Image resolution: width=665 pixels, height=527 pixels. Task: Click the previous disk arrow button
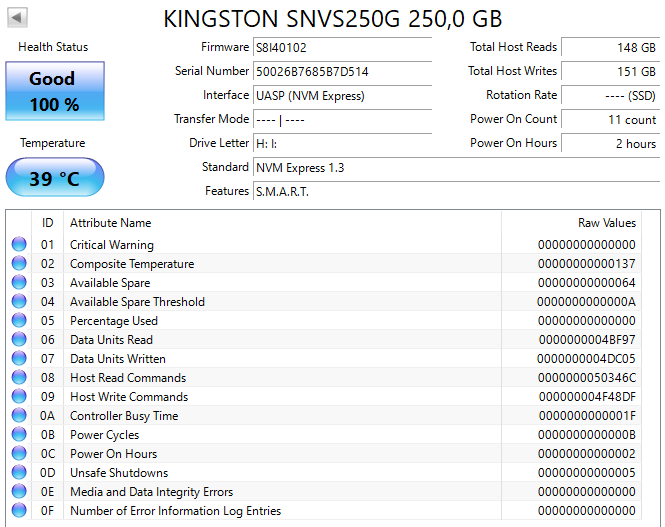coord(17,18)
